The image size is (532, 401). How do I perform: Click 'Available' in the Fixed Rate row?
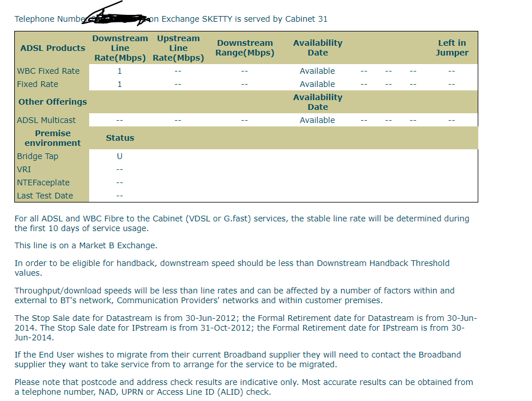point(317,84)
